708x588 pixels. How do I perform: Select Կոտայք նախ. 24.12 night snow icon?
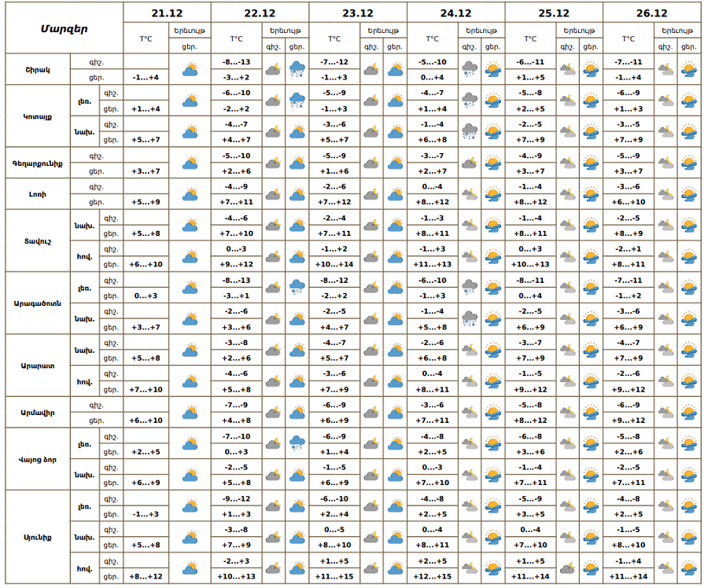click(470, 132)
